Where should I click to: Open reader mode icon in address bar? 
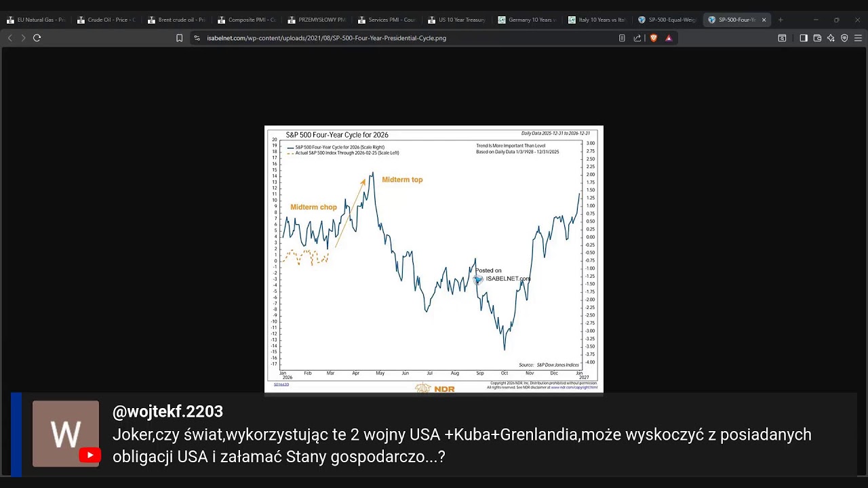(x=622, y=38)
